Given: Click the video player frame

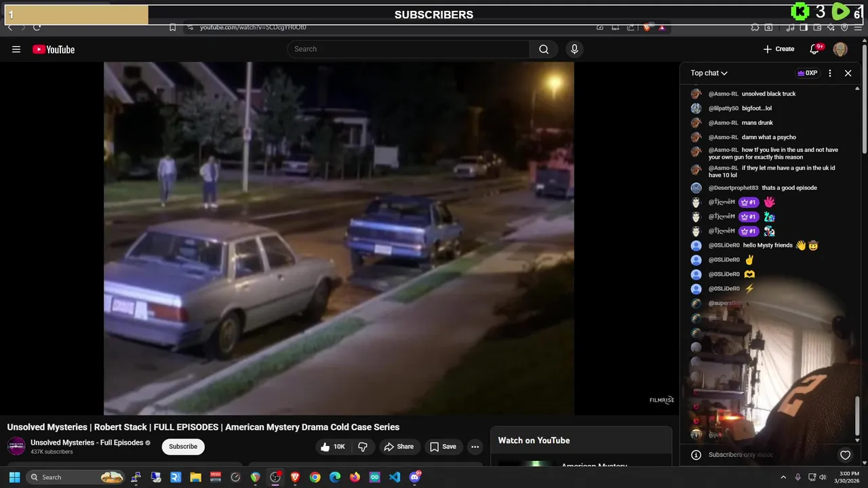Looking at the screenshot, I should click(338, 238).
